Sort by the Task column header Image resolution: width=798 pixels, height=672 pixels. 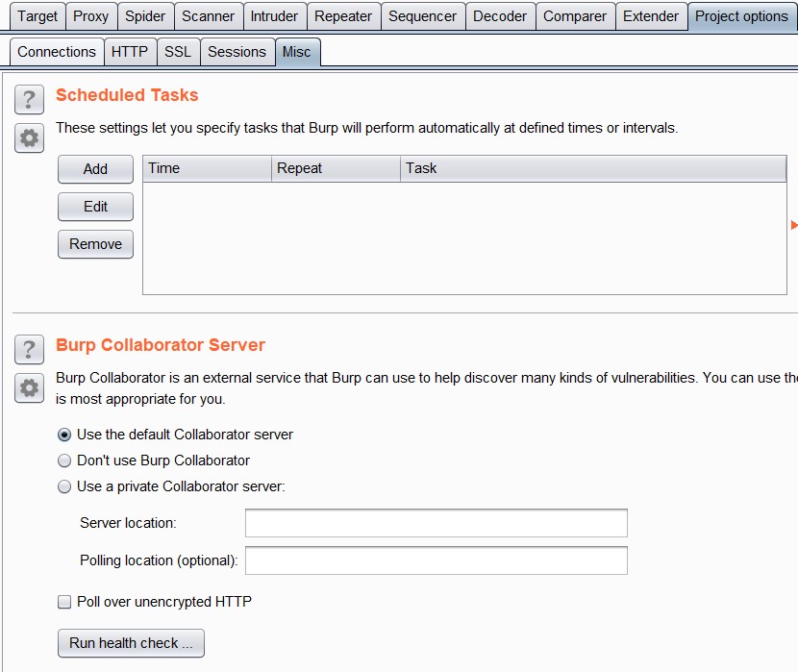point(593,168)
